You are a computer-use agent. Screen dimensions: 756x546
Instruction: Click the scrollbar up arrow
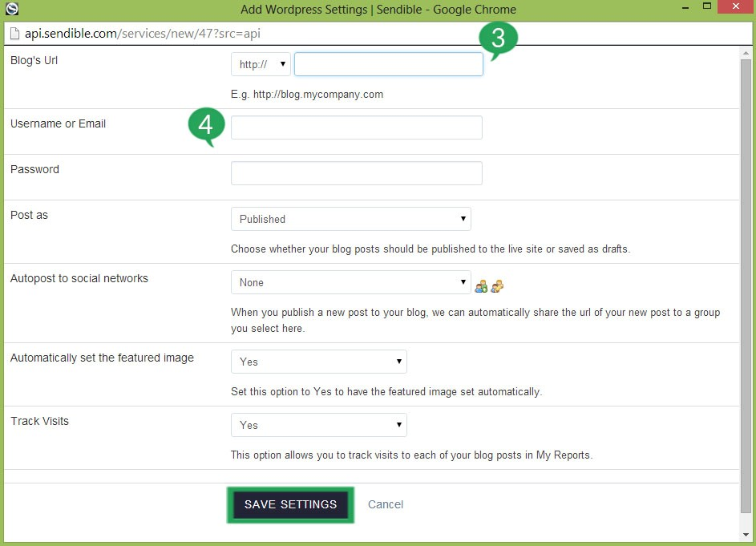point(746,53)
